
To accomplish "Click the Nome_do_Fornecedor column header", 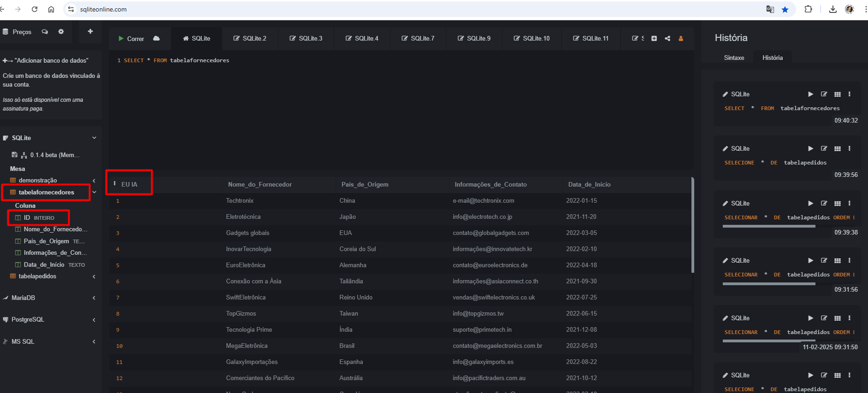I will (260, 184).
